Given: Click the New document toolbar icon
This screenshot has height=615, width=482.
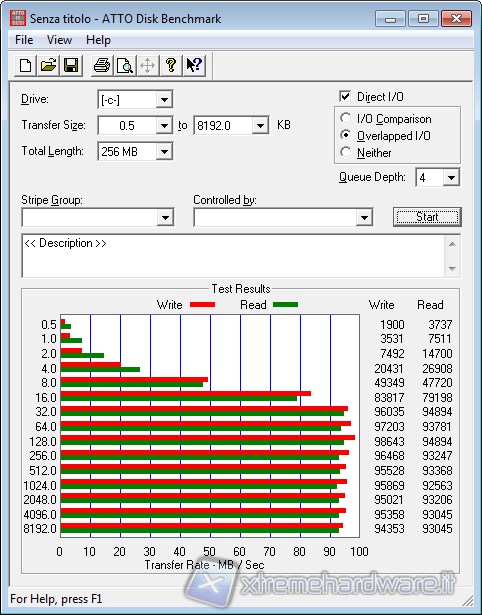Looking at the screenshot, I should click(x=26, y=65).
